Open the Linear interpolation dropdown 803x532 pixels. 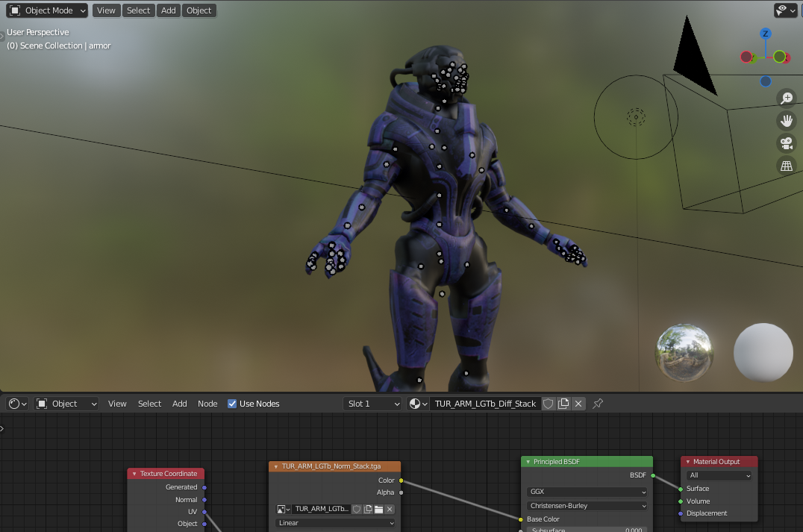(x=335, y=523)
